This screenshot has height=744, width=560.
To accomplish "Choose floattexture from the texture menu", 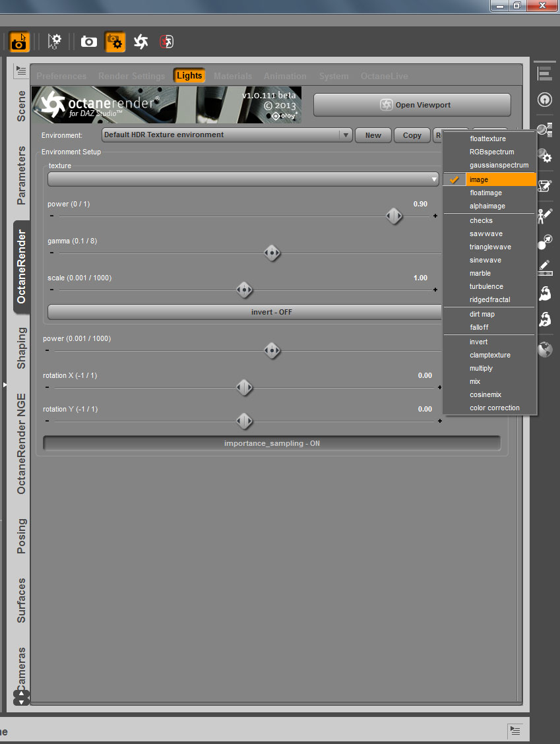I will click(489, 139).
